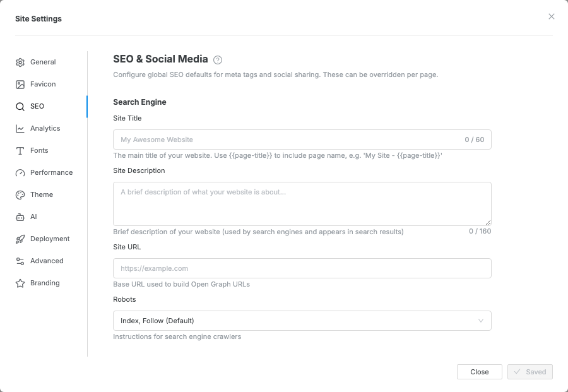Image resolution: width=568 pixels, height=392 pixels.
Task: Click the Robots label
Action: (x=124, y=299)
